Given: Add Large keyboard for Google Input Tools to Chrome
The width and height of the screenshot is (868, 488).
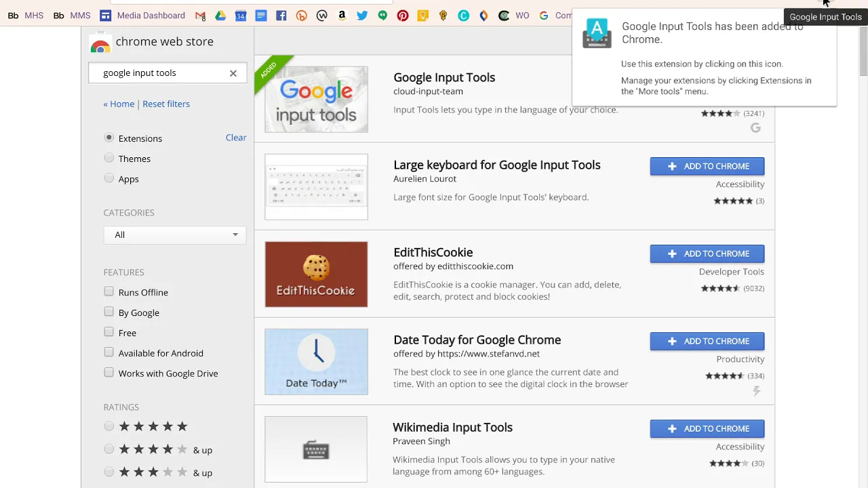Looking at the screenshot, I should (x=707, y=166).
